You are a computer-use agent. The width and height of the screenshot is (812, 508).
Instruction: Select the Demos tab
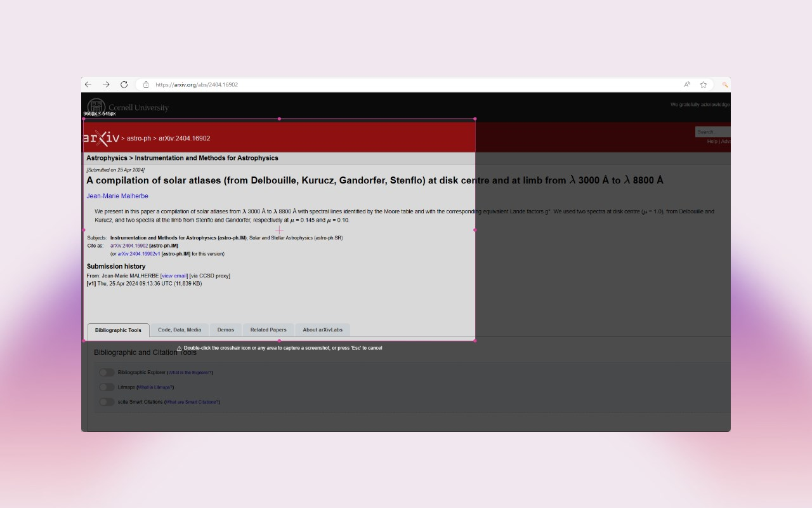(x=226, y=330)
